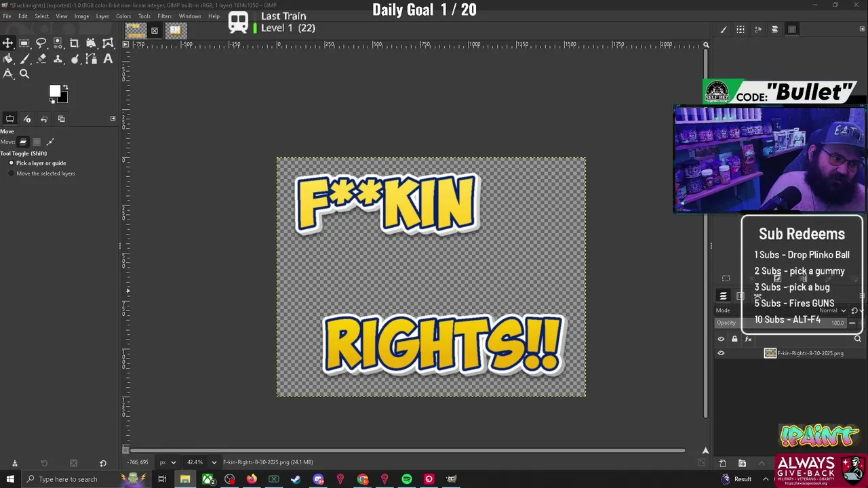Screen dimensions: 868x488
Task: Open the tool options panel configuration menu
Action: [x=113, y=119]
